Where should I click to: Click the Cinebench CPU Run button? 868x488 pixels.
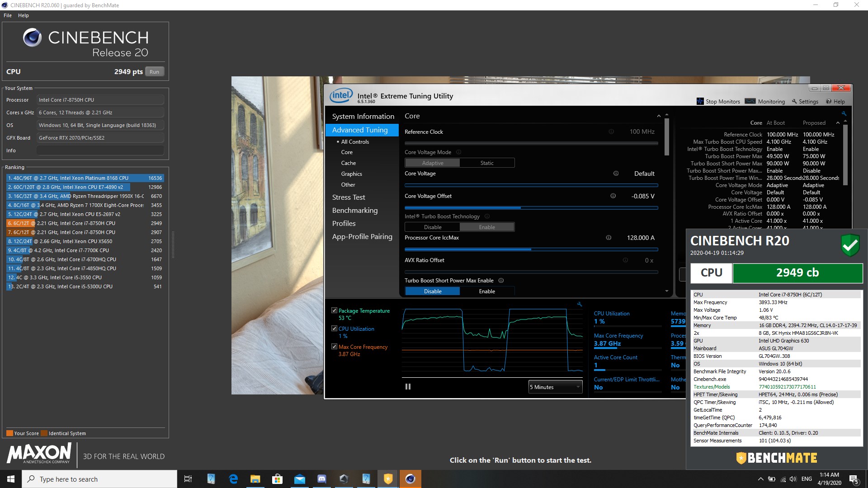pos(155,72)
